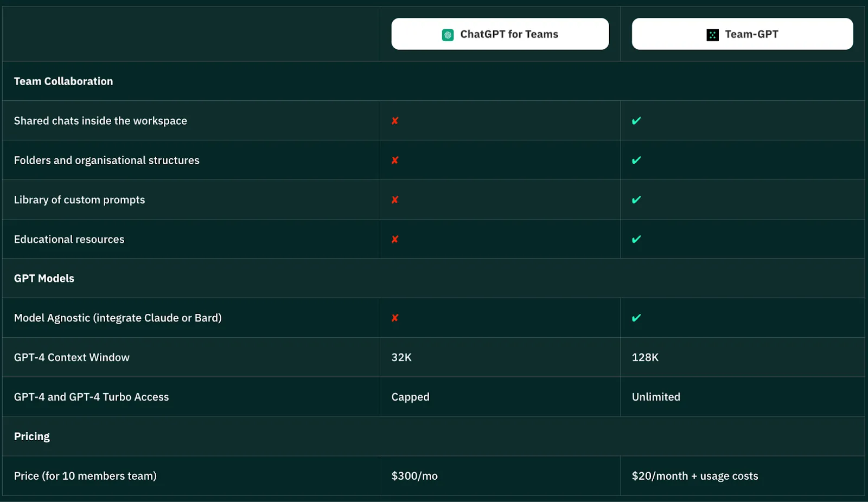Click red cross in Model Agnostic row
868x502 pixels.
[x=395, y=318]
